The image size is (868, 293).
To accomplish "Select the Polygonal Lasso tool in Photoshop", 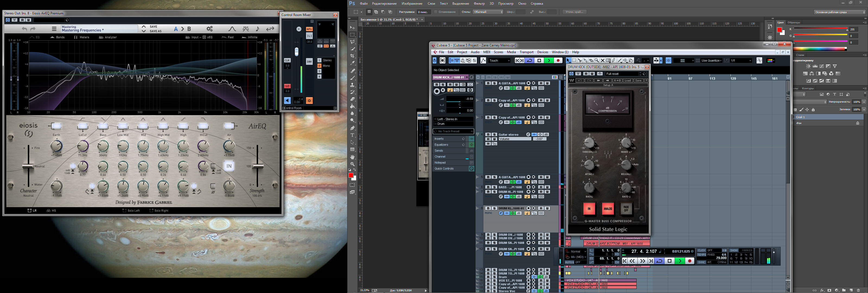I will click(352, 42).
